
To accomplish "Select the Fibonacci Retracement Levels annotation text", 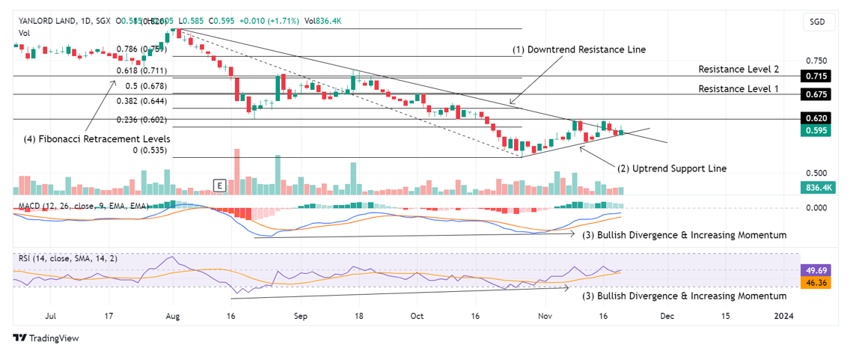I will [x=97, y=138].
